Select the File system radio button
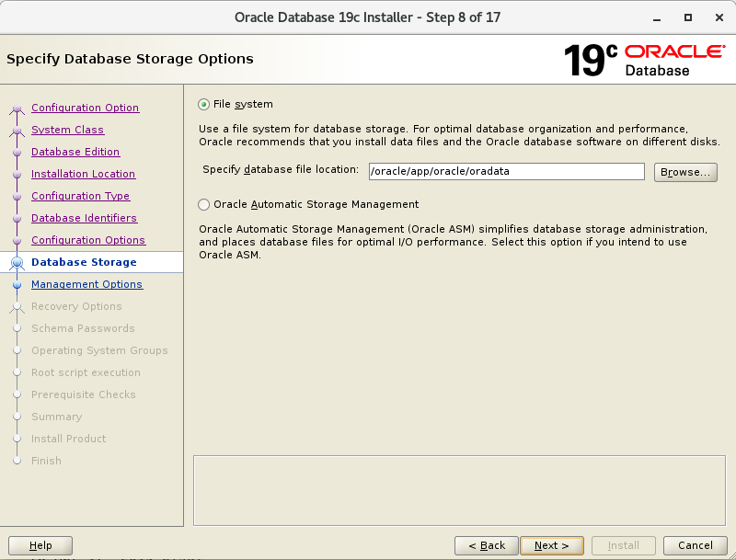 203,104
